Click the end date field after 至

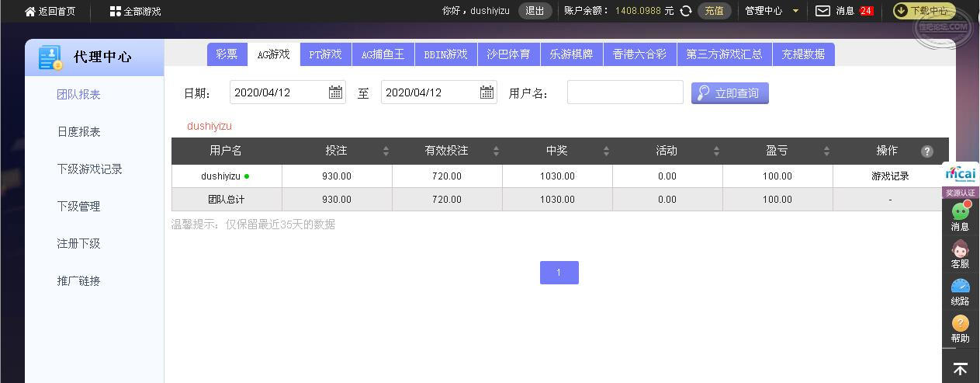[x=439, y=92]
